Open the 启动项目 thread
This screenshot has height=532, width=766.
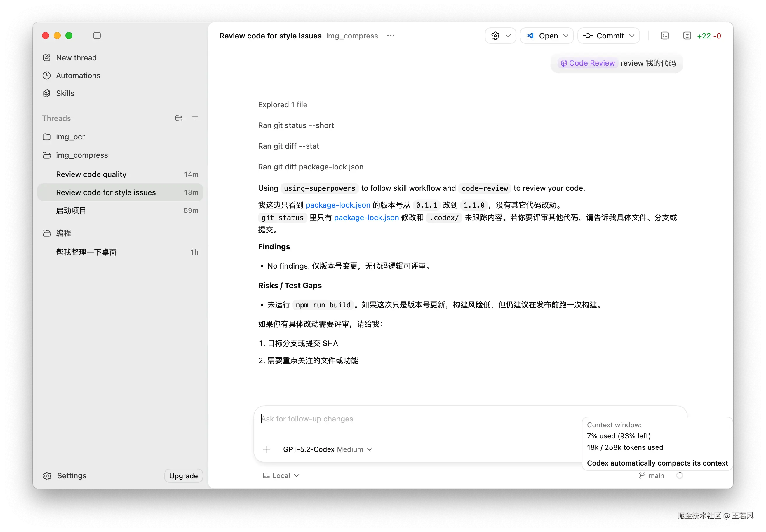(x=71, y=211)
